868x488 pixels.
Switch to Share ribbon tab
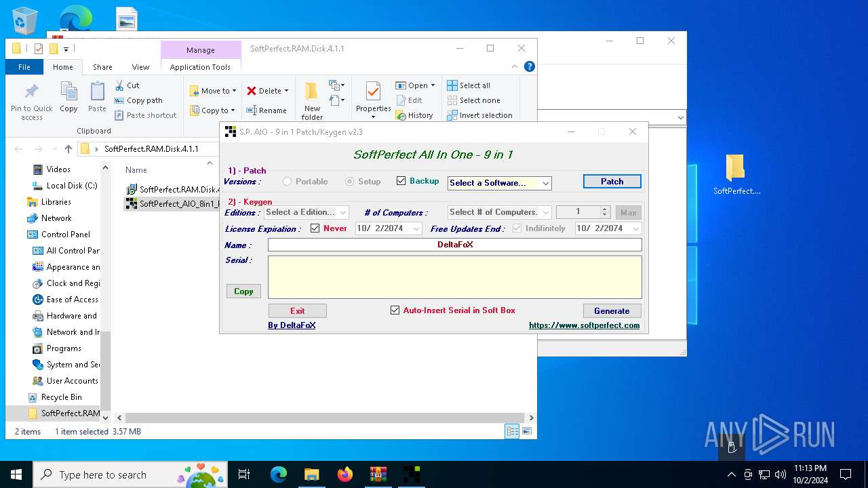pyautogui.click(x=102, y=67)
